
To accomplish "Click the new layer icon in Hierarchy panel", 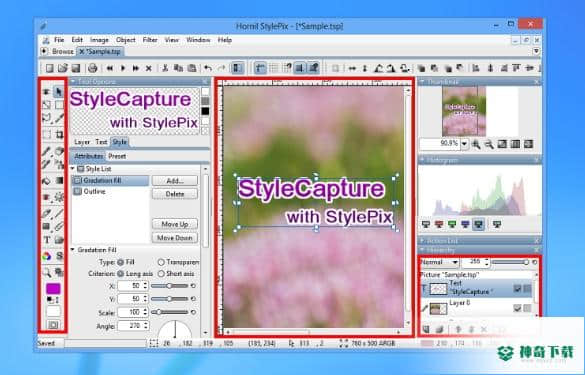I will [x=426, y=329].
